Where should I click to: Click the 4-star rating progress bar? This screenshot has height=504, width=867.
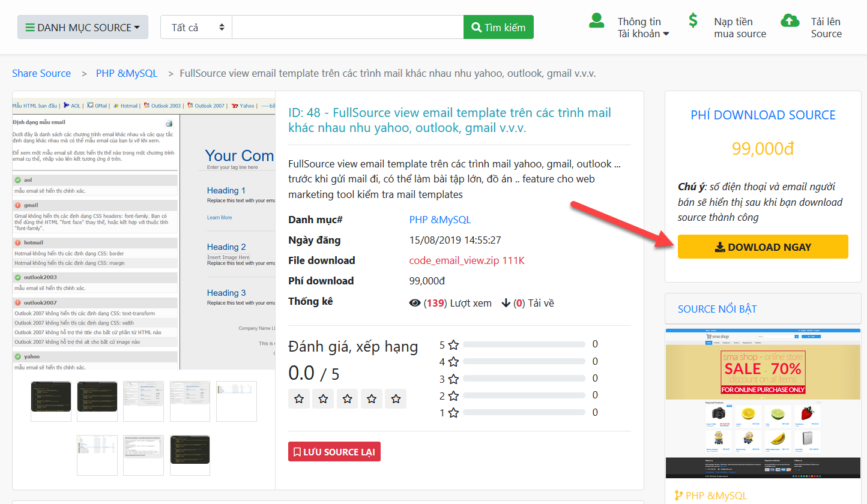pos(524,361)
